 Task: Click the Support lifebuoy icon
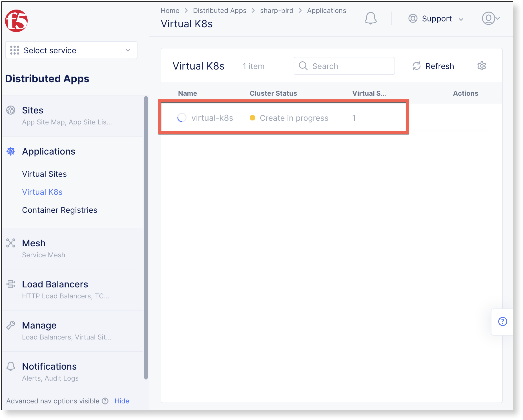[413, 19]
